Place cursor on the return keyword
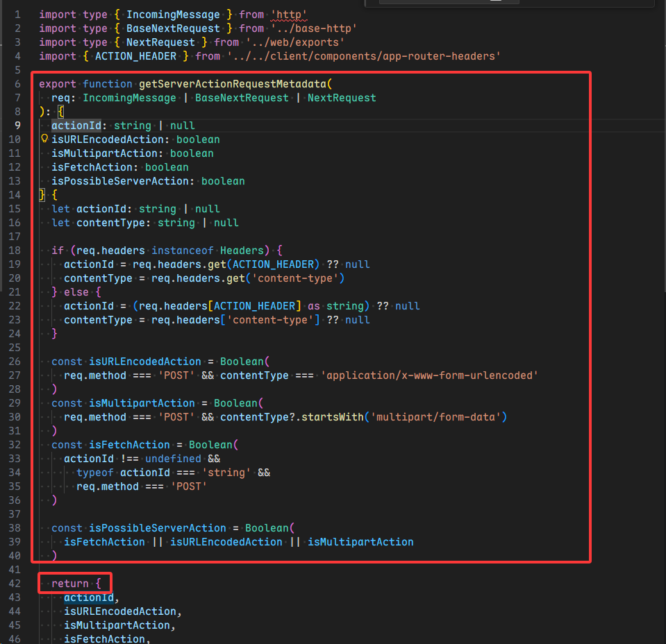The image size is (666, 644). tap(69, 584)
